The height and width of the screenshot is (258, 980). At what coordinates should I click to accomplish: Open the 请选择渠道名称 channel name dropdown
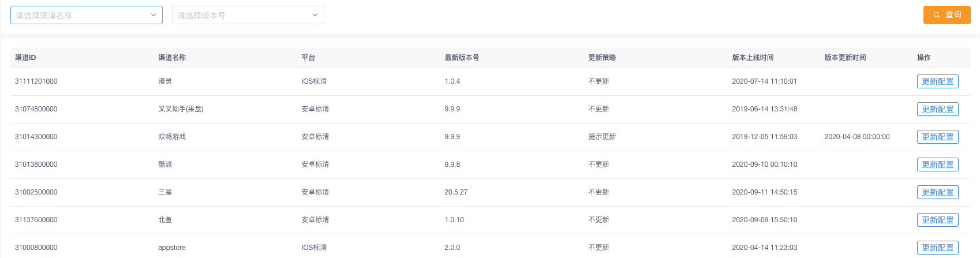point(81,16)
